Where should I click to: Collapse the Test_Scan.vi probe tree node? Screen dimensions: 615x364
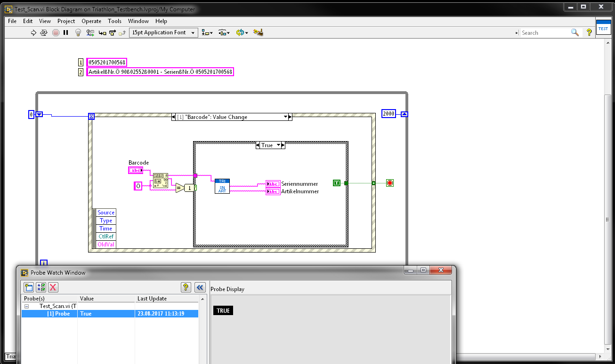pos(26,306)
